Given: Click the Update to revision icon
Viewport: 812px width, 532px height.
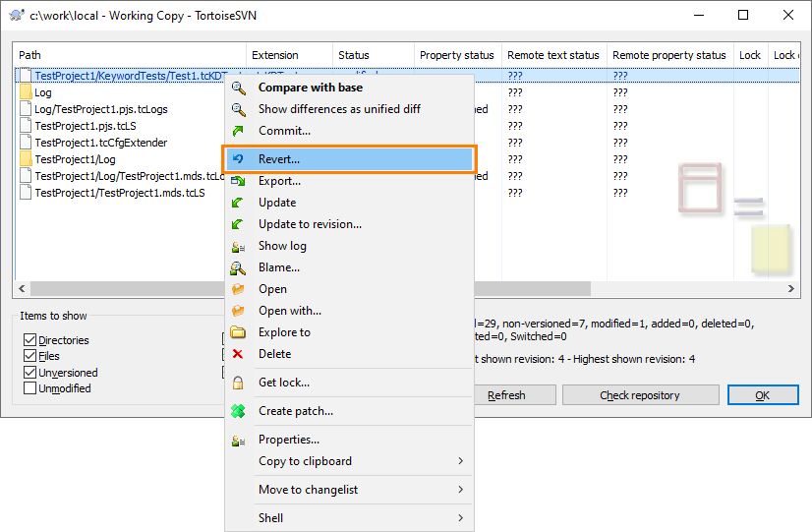Looking at the screenshot, I should 238,224.
